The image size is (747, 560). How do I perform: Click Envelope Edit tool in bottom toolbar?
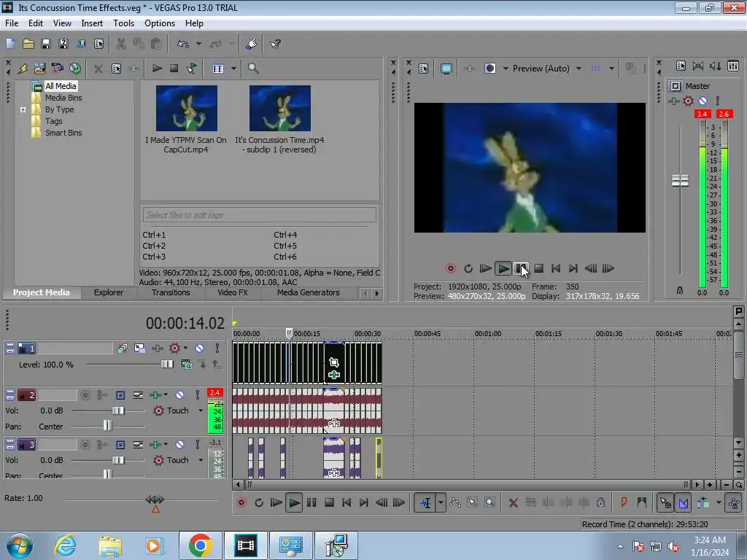[x=455, y=502]
